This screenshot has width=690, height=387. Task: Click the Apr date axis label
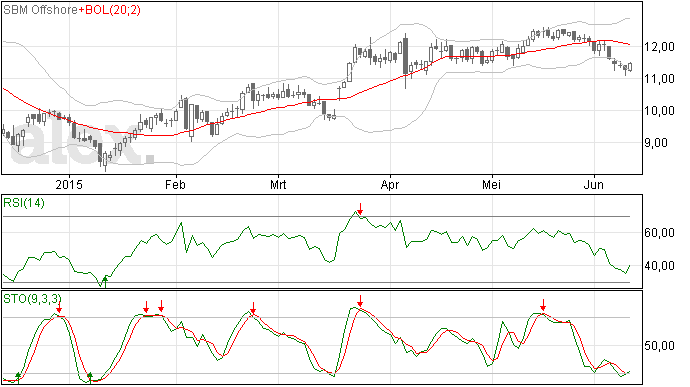coord(390,184)
